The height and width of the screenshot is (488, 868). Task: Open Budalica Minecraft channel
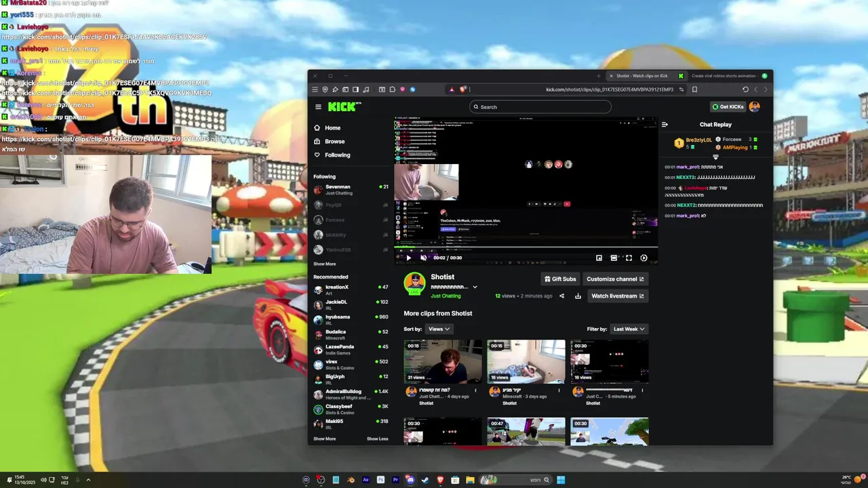[x=351, y=334]
